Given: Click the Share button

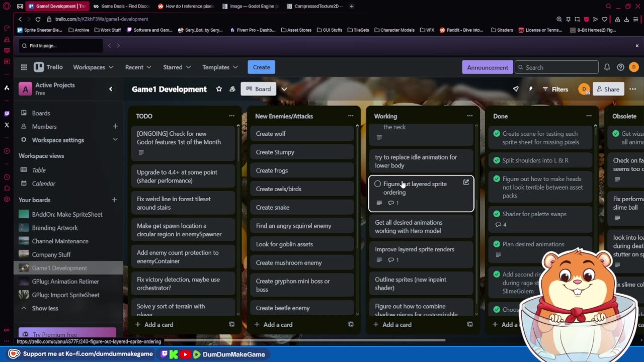Looking at the screenshot, I should pyautogui.click(x=608, y=89).
